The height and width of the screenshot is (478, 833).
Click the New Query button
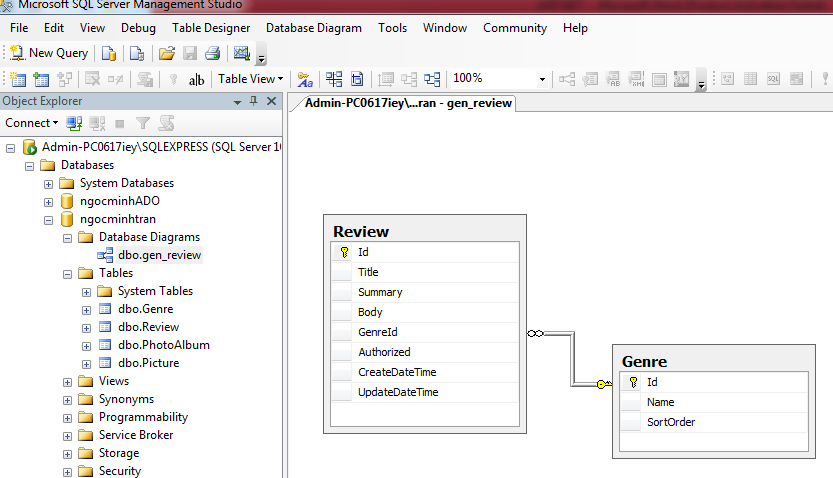49,53
